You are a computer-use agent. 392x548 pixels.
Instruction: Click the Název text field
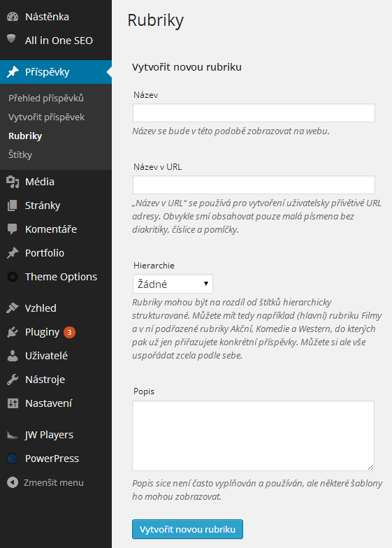coord(254,113)
